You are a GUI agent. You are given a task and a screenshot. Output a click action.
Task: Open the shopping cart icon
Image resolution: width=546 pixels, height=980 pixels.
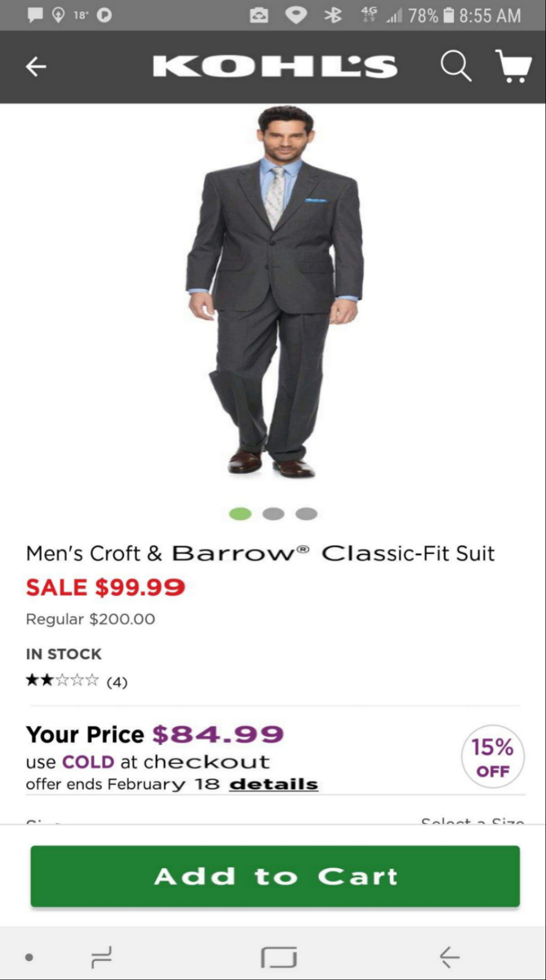(513, 66)
